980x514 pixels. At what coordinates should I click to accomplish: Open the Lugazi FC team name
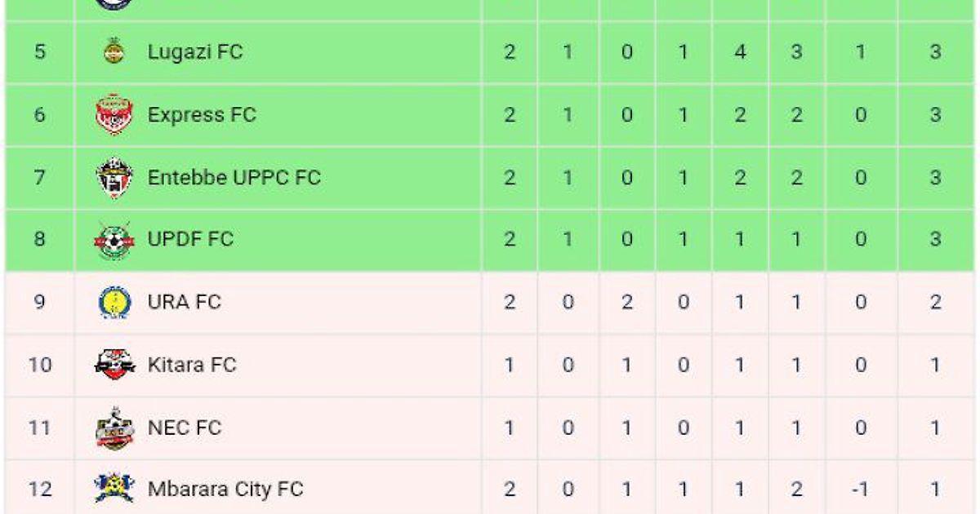click(195, 51)
